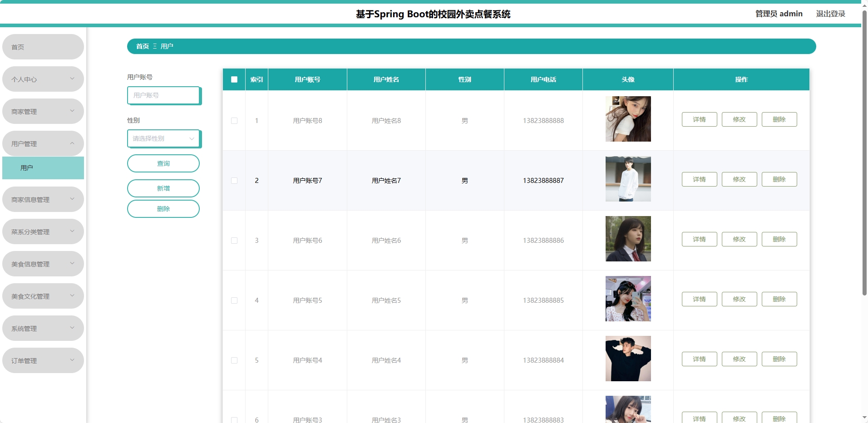Expand the 个人中心 sidebar menu
Screen dimensions: 868x423
(43, 79)
